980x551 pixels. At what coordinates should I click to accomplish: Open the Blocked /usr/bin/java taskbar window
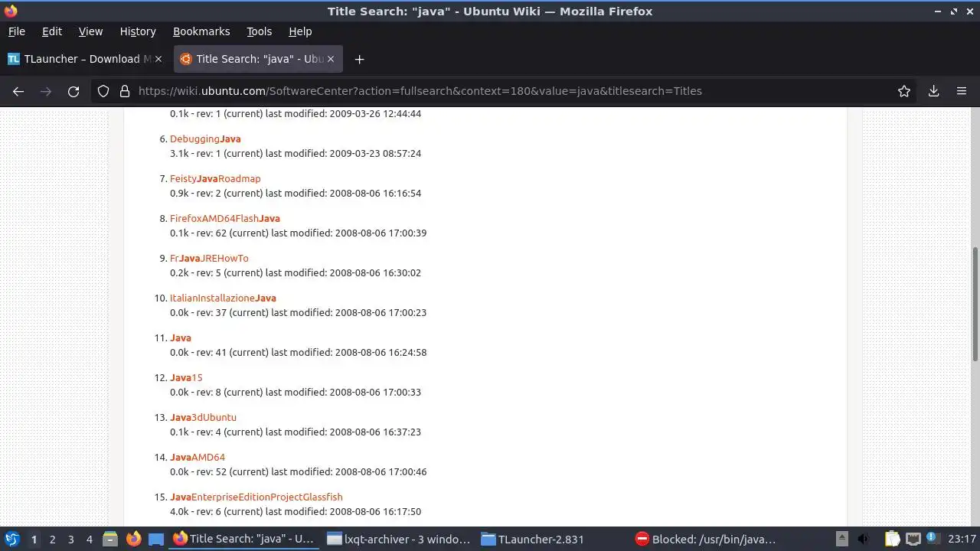[707, 539]
